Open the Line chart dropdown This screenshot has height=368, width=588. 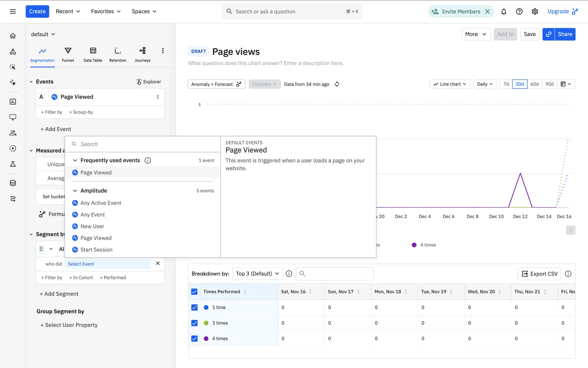450,84
